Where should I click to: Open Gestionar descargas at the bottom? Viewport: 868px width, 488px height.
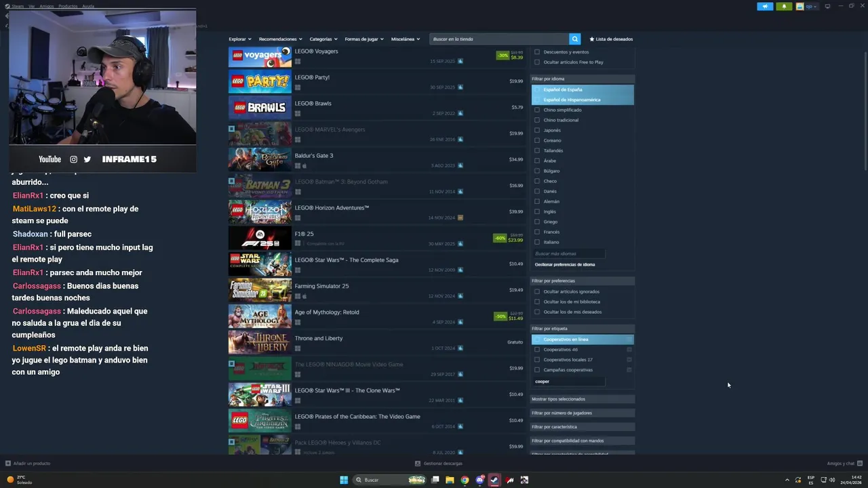pos(439,464)
